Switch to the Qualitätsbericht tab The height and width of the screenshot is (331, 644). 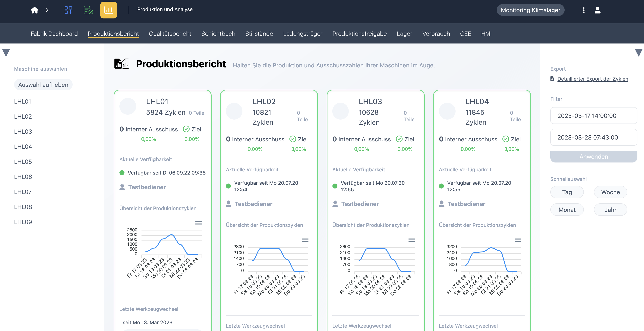(x=170, y=34)
